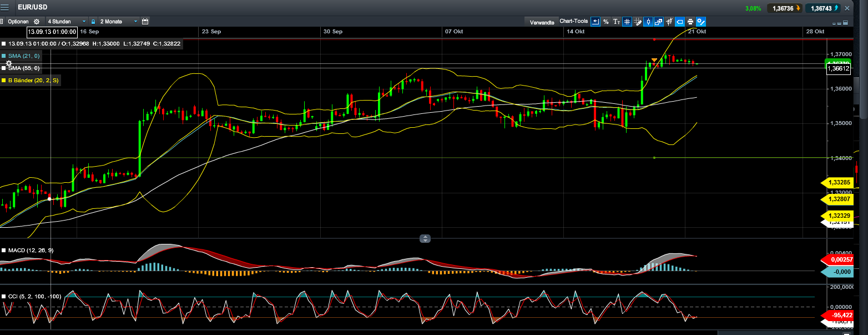Open the candlestick chart type tool

pos(648,22)
